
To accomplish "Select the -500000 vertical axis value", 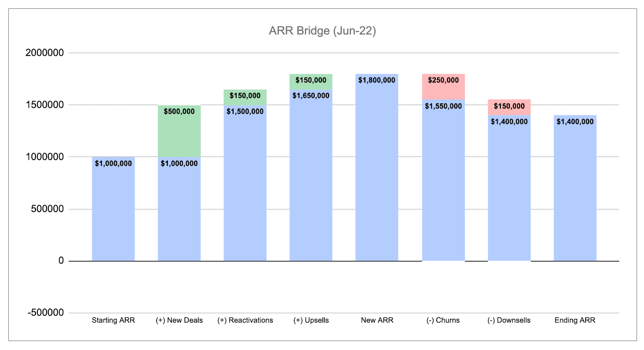I will pos(45,313).
